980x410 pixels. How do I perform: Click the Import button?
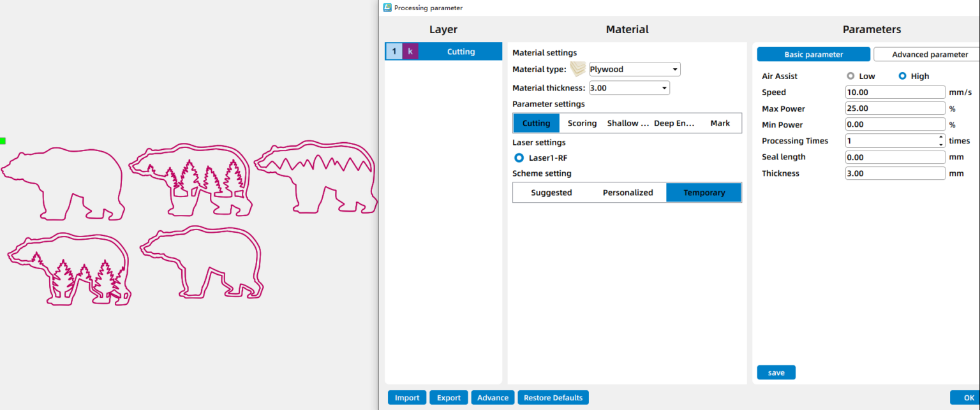click(407, 398)
